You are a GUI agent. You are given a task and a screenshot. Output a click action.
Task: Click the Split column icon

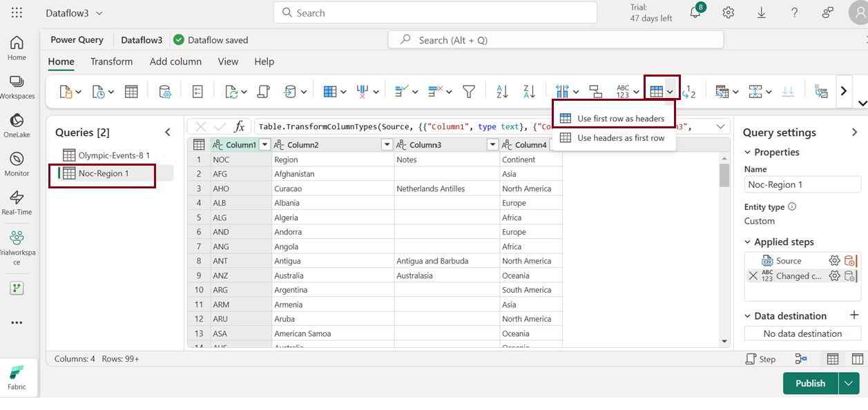pos(562,91)
